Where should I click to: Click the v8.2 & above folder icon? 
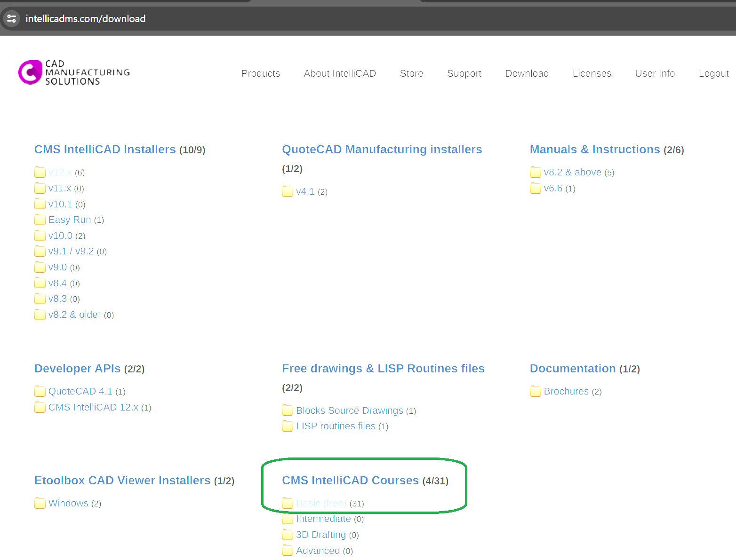536,173
